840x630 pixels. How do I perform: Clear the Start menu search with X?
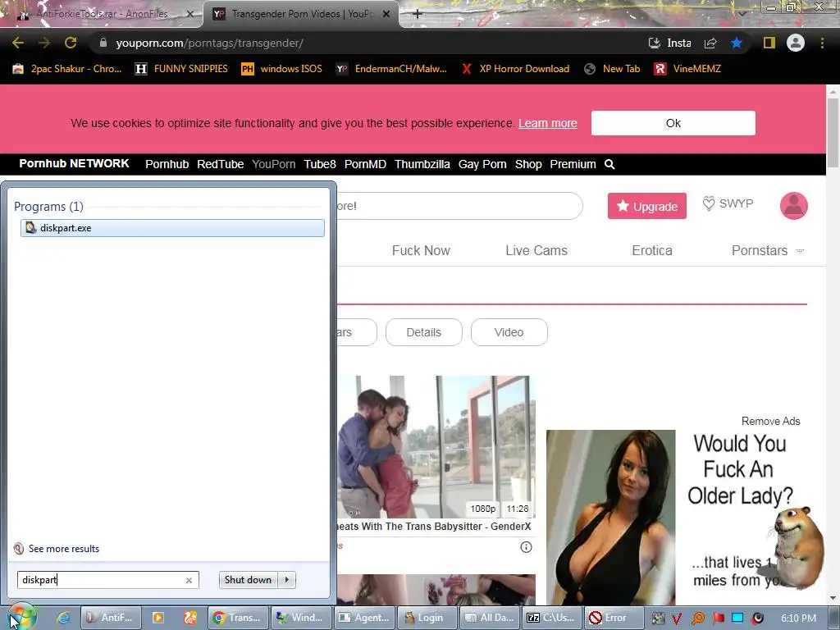tap(189, 580)
